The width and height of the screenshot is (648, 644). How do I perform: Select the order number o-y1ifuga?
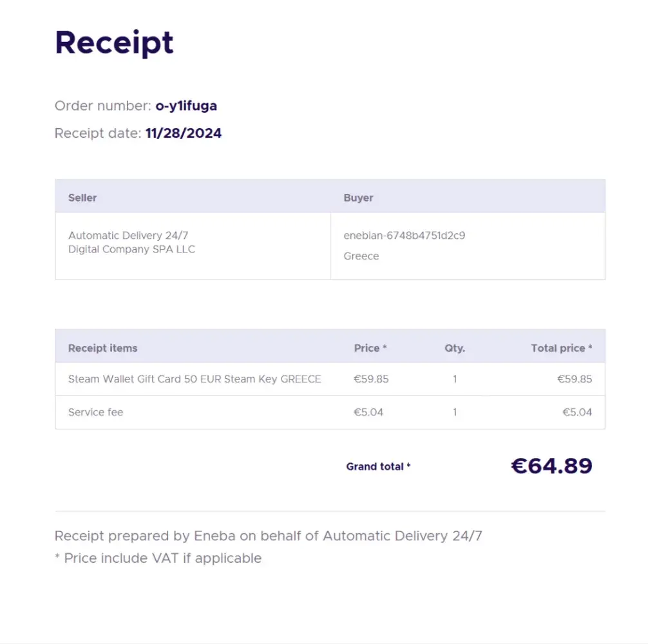click(x=186, y=106)
